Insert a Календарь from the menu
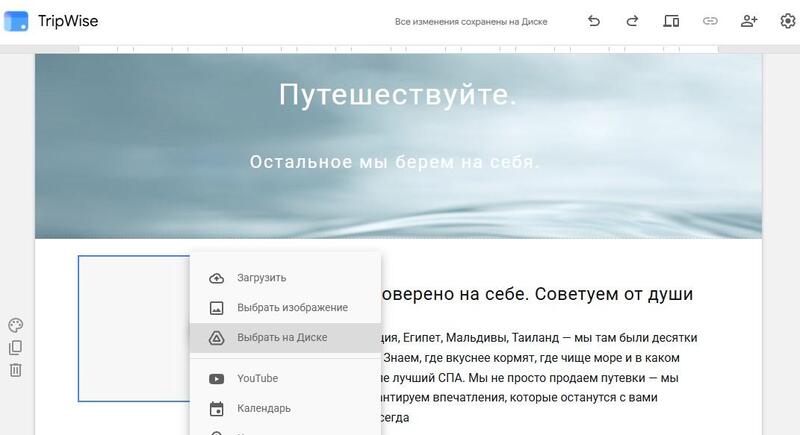 [285, 408]
